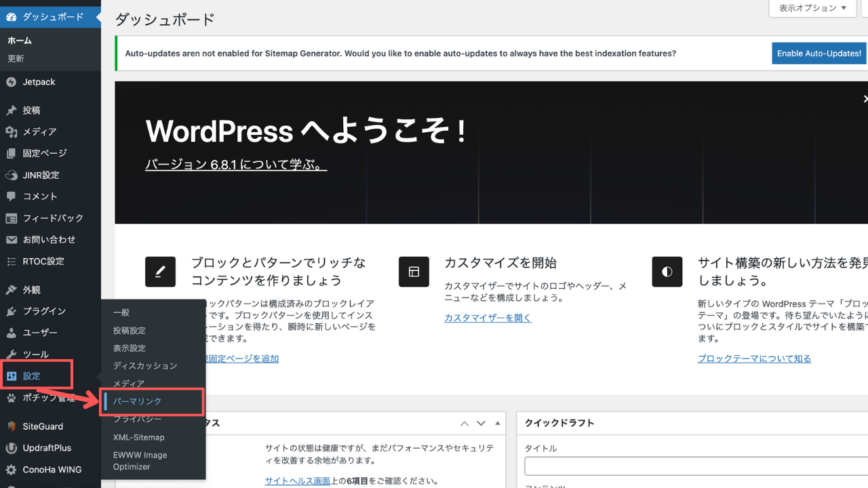Open the 表示オプション dropdown
Image resolution: width=868 pixels, height=488 pixels.
click(813, 8)
